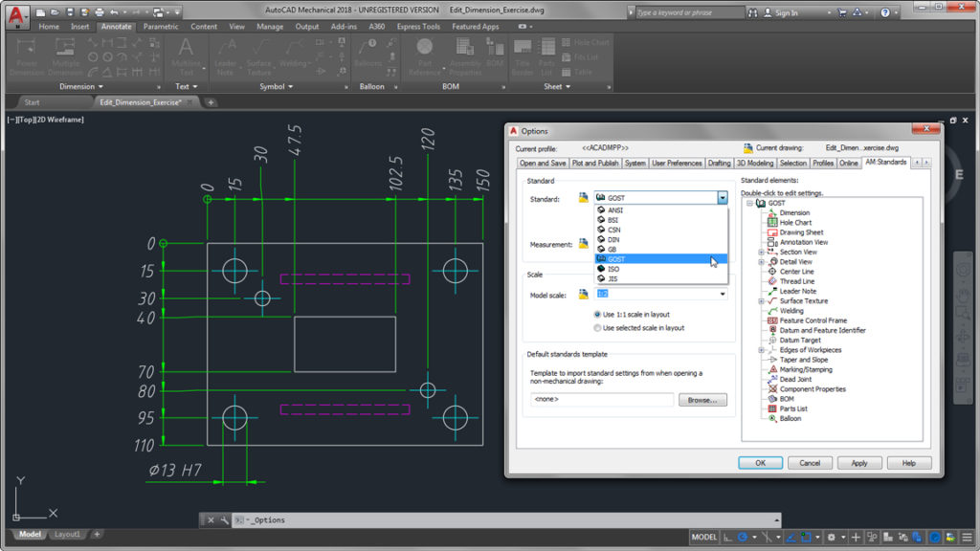Screen dimensions: 980x551
Task: Click the Hole Chart tree icon
Action: (x=771, y=223)
